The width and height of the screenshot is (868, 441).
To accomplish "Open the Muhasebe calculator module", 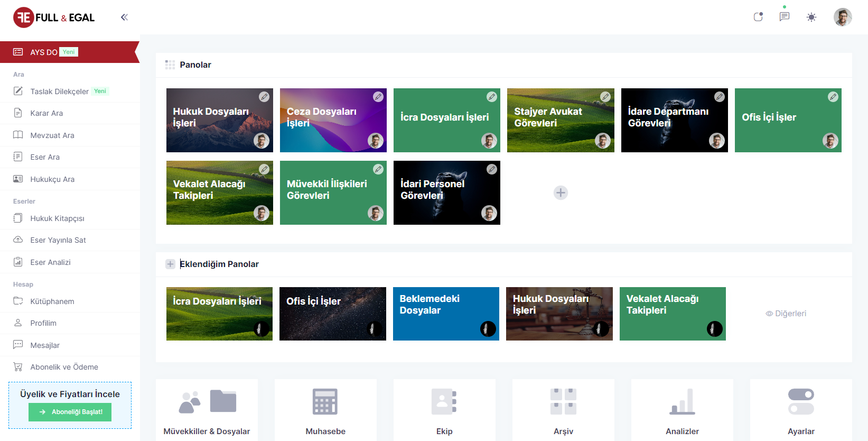I will pos(325,410).
